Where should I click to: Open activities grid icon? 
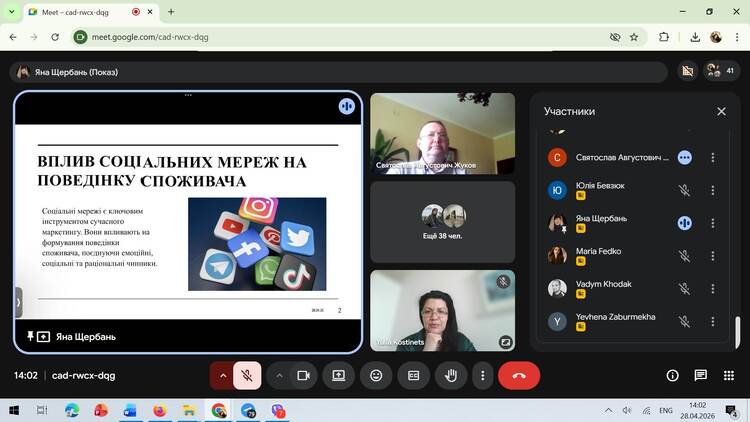click(729, 376)
